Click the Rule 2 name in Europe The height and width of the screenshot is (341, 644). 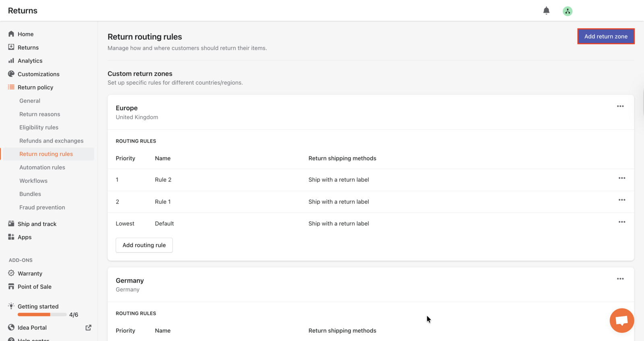(163, 180)
